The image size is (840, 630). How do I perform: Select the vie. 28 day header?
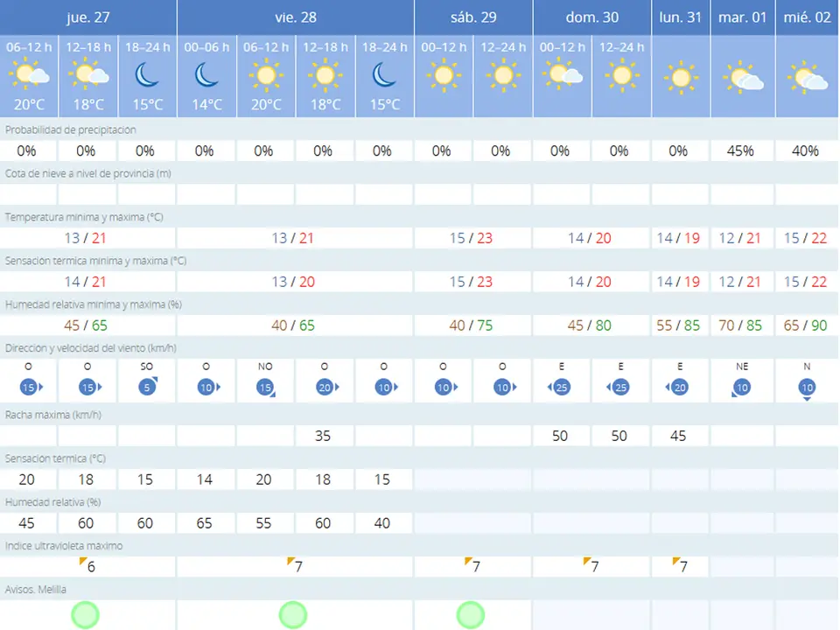point(296,17)
